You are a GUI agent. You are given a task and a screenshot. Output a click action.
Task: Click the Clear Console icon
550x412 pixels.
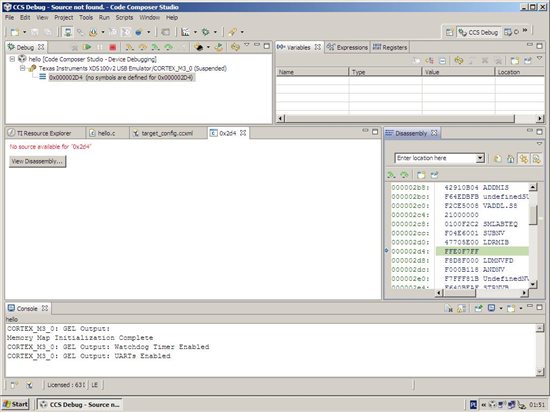coord(448,308)
